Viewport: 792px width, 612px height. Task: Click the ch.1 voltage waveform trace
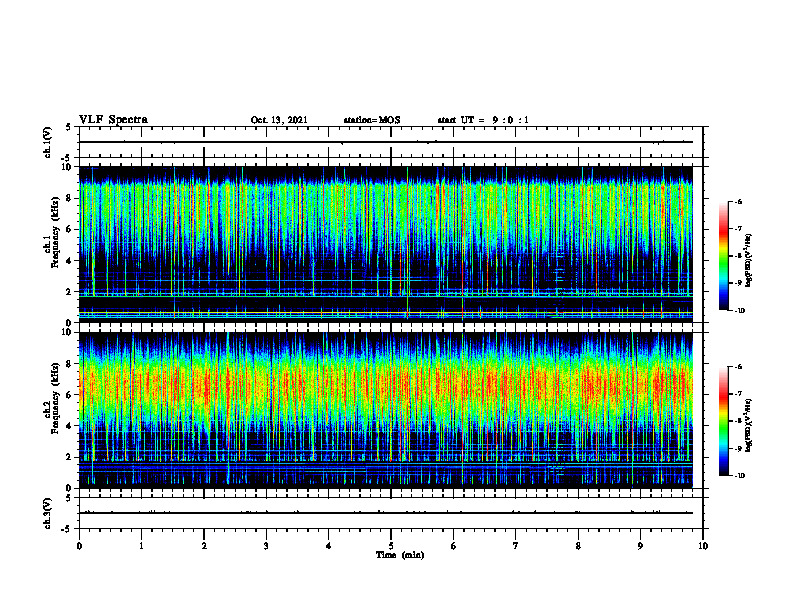pyautogui.click(x=386, y=142)
